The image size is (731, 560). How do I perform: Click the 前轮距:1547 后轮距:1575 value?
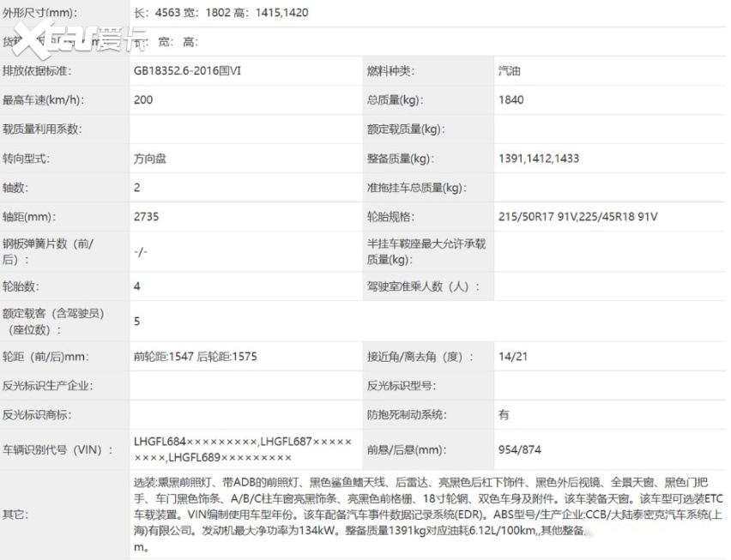point(196,357)
